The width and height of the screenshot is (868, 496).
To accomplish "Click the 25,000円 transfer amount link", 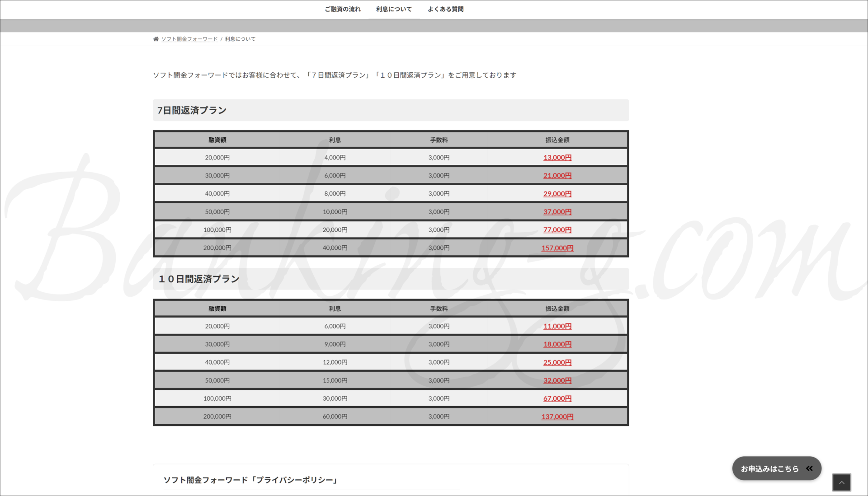I will [x=557, y=362].
